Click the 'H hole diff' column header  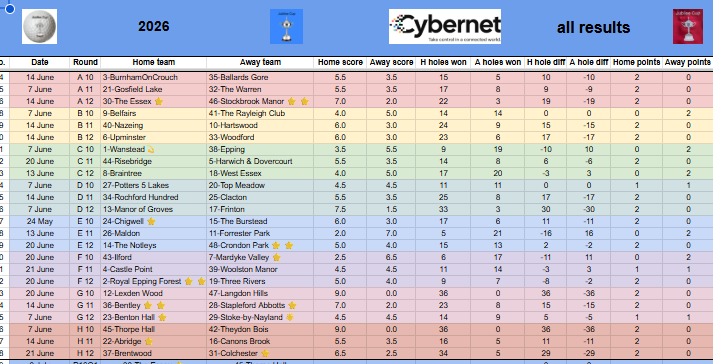(x=546, y=62)
